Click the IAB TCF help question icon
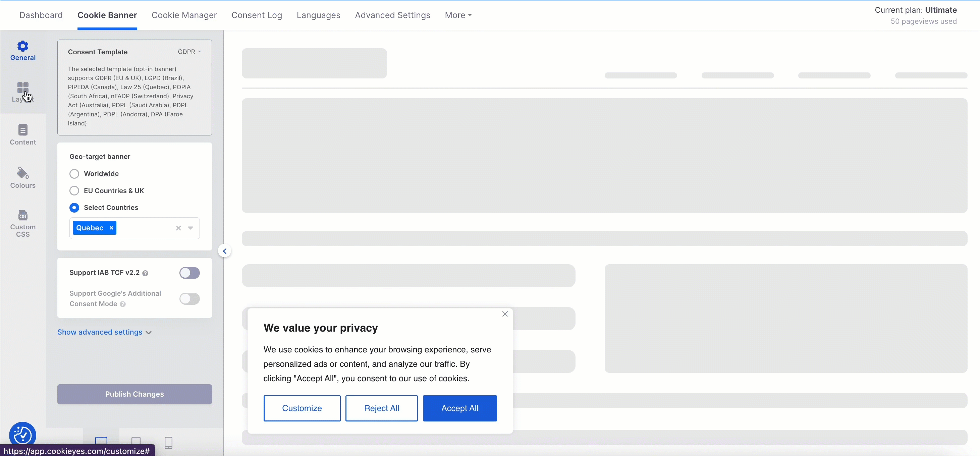The height and width of the screenshot is (456, 980). pyautogui.click(x=145, y=273)
